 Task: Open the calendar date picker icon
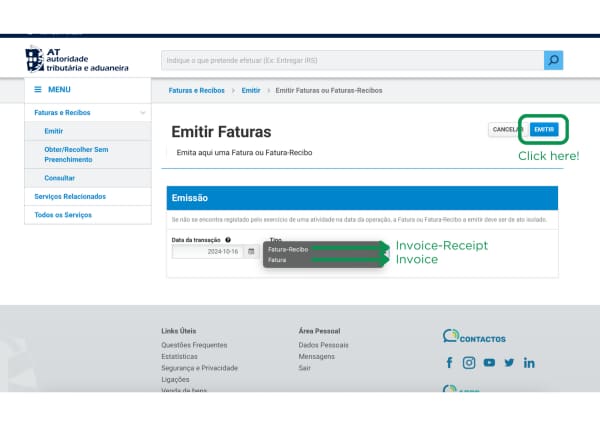pos(251,251)
